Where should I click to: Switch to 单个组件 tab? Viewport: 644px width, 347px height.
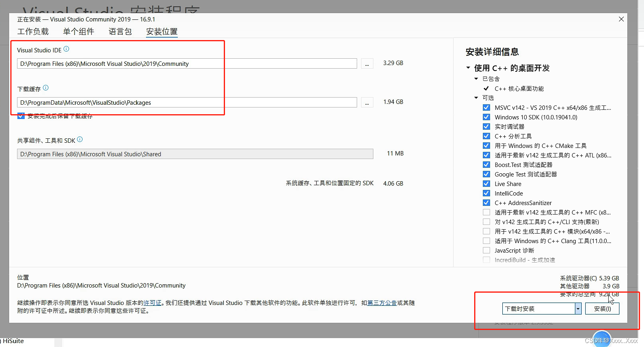(x=79, y=31)
